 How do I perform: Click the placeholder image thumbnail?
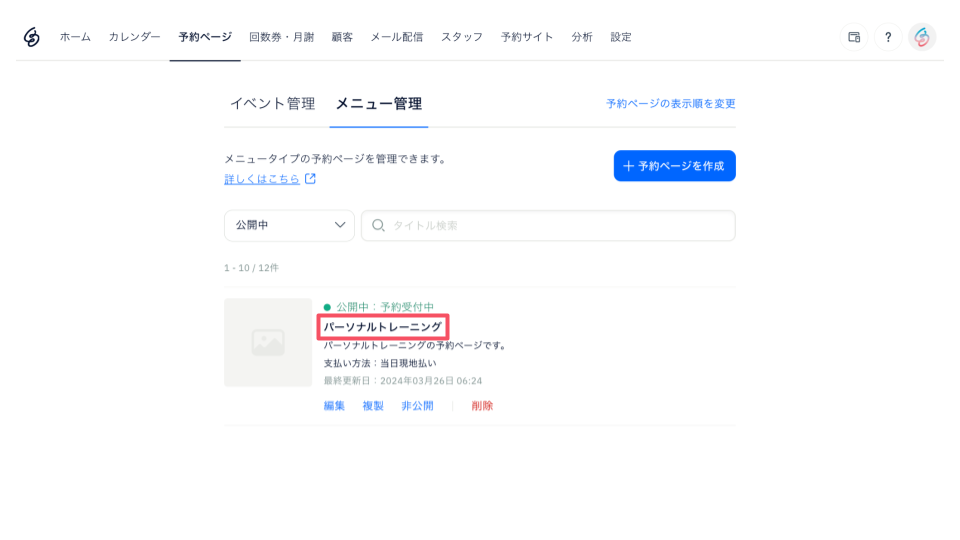click(268, 342)
